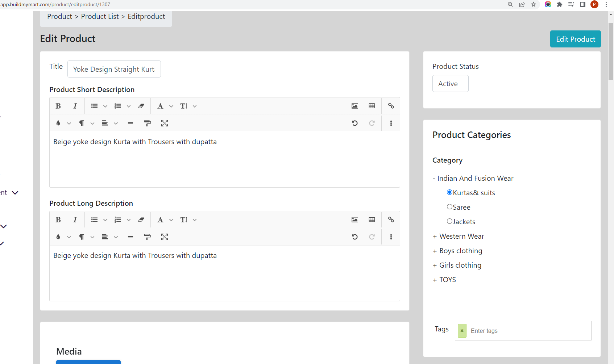The image size is (614, 364).
Task: Click into Long Description text area
Action: point(225,273)
